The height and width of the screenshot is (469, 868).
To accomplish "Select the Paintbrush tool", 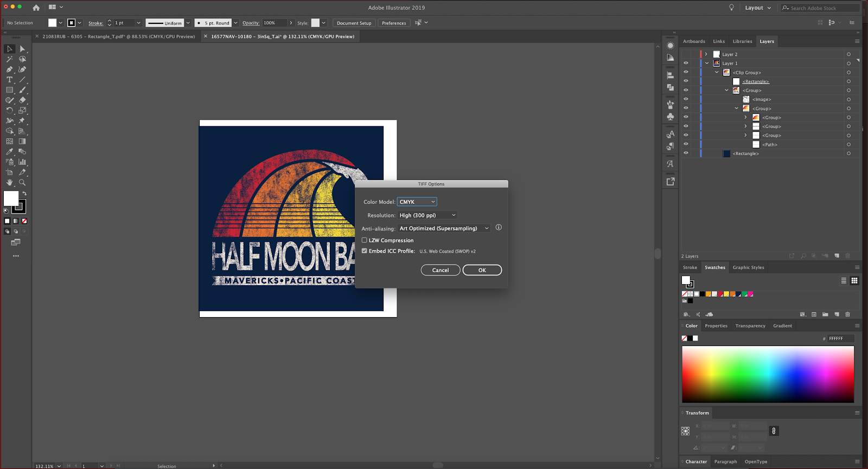I will [x=22, y=90].
